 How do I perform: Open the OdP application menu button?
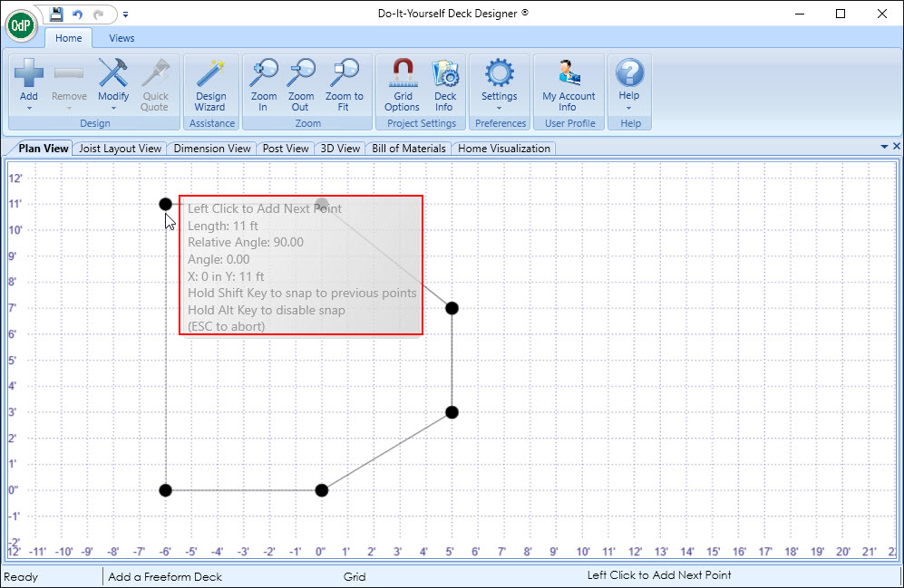[22, 26]
